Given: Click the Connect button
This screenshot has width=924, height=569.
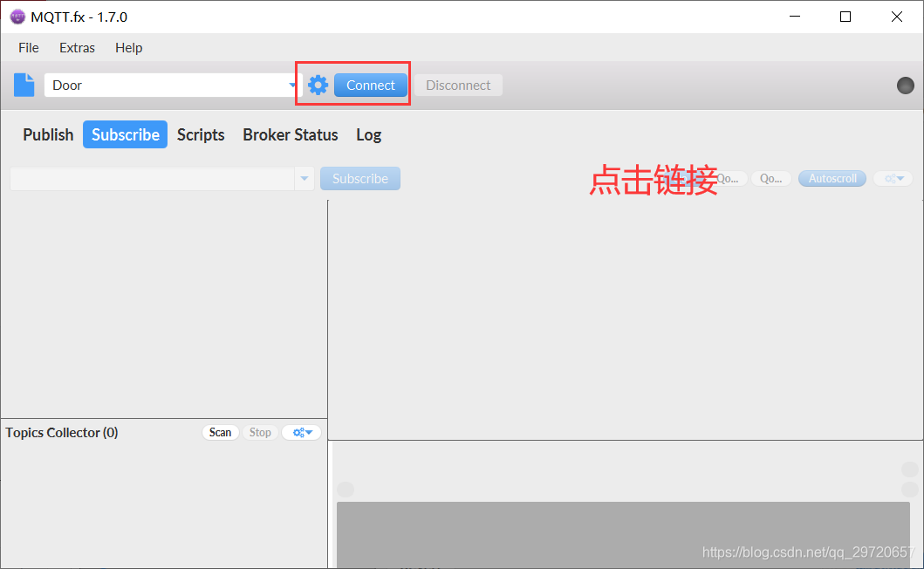Looking at the screenshot, I should [371, 85].
